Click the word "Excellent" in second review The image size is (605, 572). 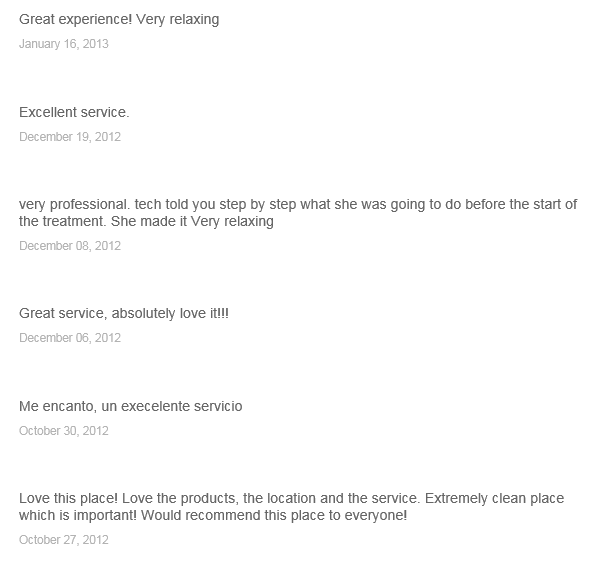pyautogui.click(x=48, y=112)
